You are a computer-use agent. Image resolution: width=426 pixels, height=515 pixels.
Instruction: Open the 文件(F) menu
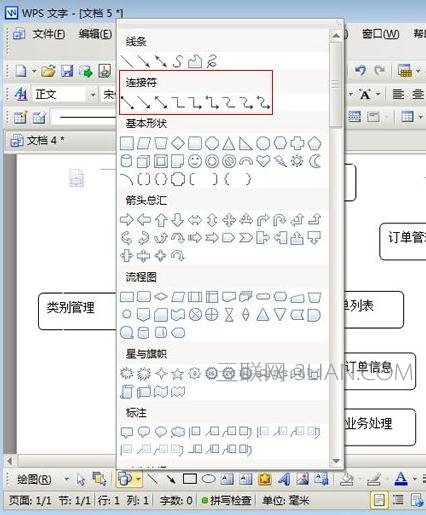(49, 34)
